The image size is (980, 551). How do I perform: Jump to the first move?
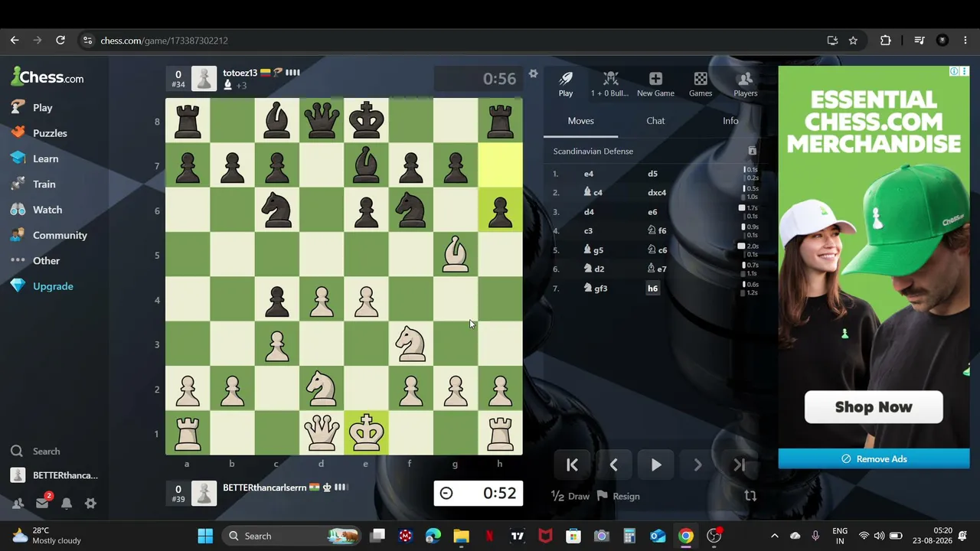click(572, 465)
